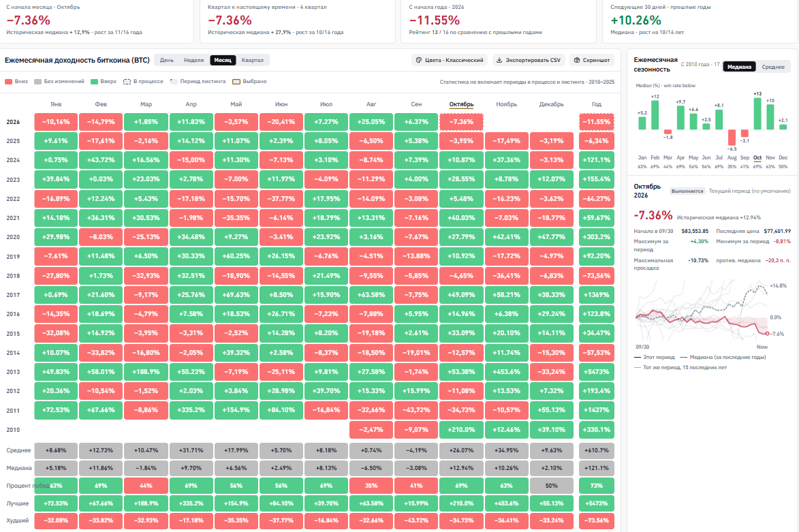Click "+335.2%" in the 2011 row
This screenshot has width=799, height=532.
pyautogui.click(x=191, y=410)
